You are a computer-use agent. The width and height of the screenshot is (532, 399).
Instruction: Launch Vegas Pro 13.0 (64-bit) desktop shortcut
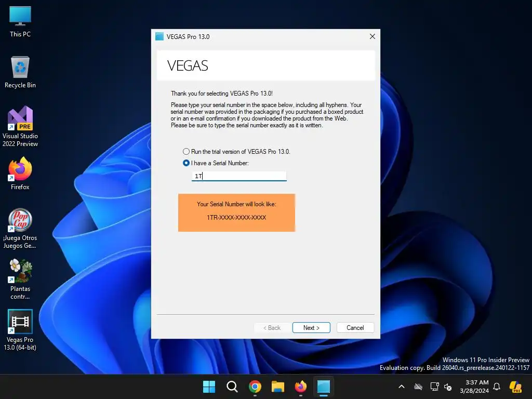[x=20, y=330]
